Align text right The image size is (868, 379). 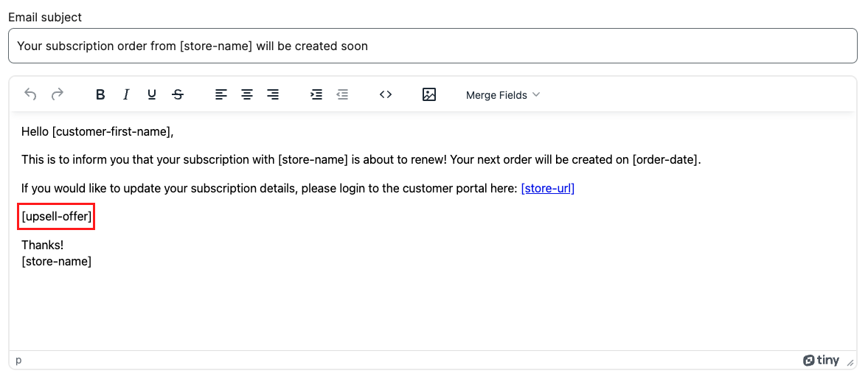[x=272, y=94]
